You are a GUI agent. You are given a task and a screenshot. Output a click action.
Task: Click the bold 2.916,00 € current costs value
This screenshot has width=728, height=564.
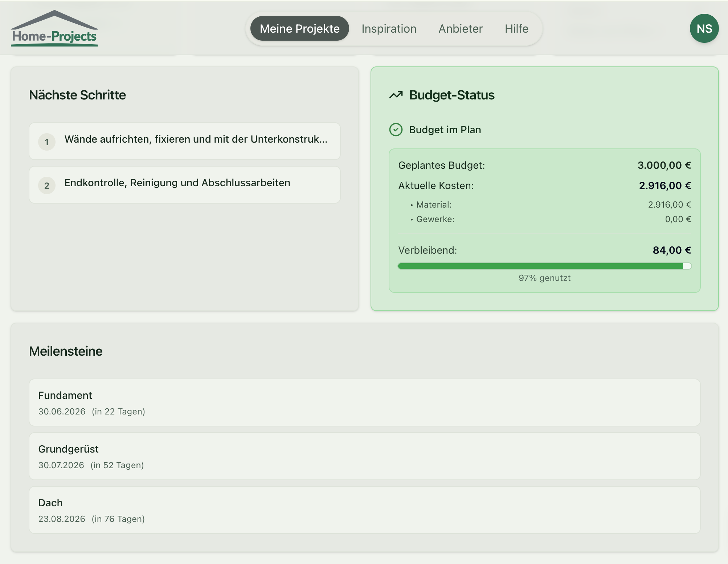click(x=665, y=185)
